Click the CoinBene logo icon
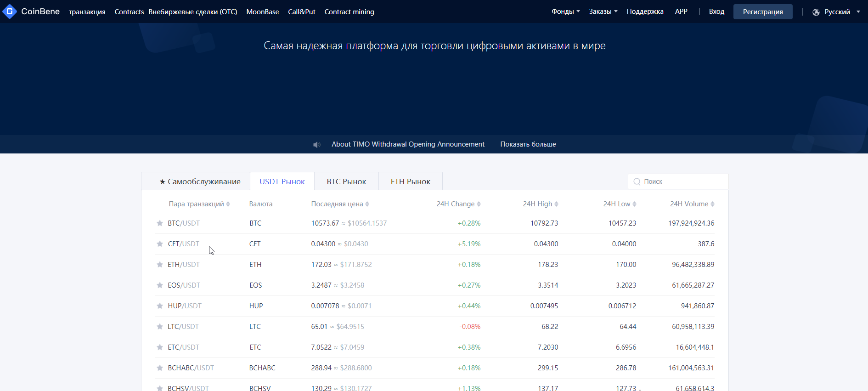The image size is (868, 391). [x=10, y=11]
